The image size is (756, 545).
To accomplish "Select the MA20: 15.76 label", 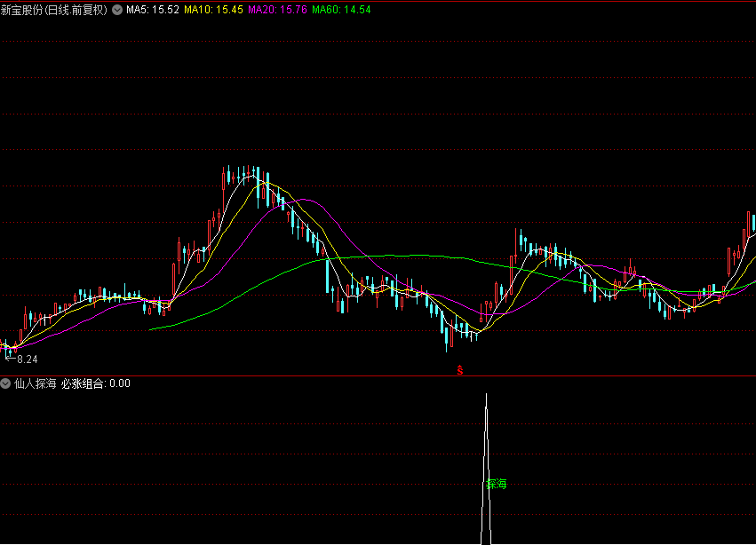I will tap(278, 10).
